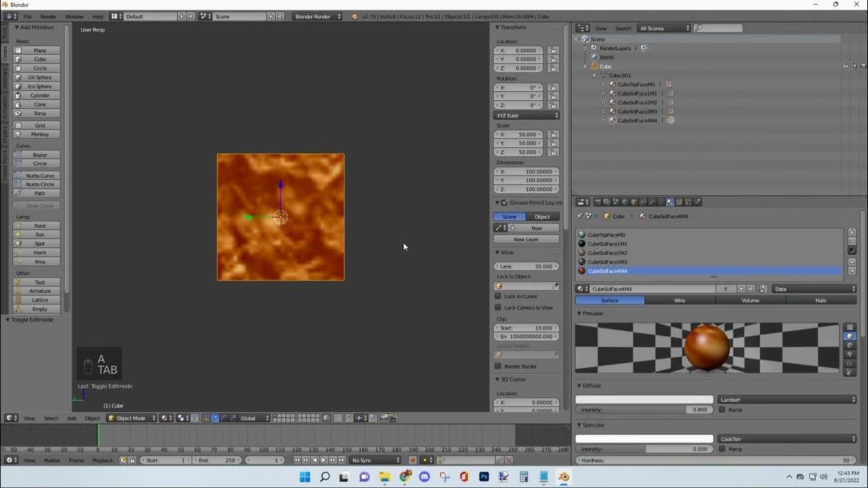Move material slot up arrow
868x488 pixels.
pyautogui.click(x=852, y=262)
